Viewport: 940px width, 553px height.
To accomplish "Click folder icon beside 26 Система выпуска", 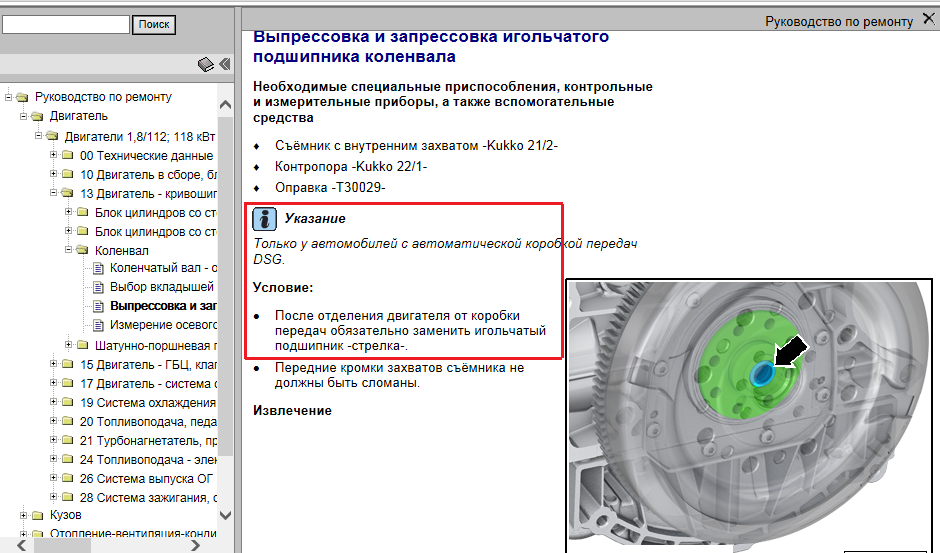I will pos(67,479).
